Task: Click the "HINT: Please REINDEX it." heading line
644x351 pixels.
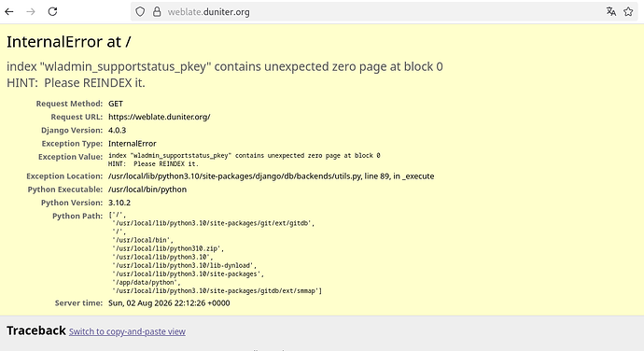Action: pyautogui.click(x=76, y=83)
